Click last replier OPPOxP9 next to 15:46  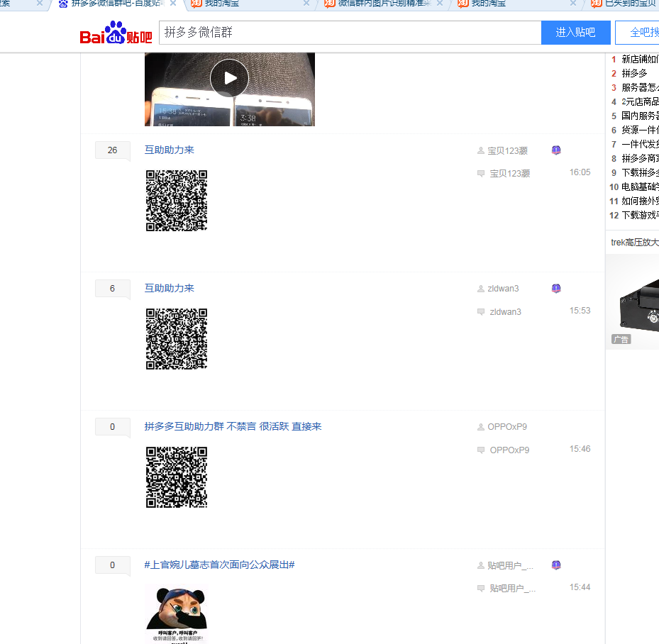[x=509, y=450]
